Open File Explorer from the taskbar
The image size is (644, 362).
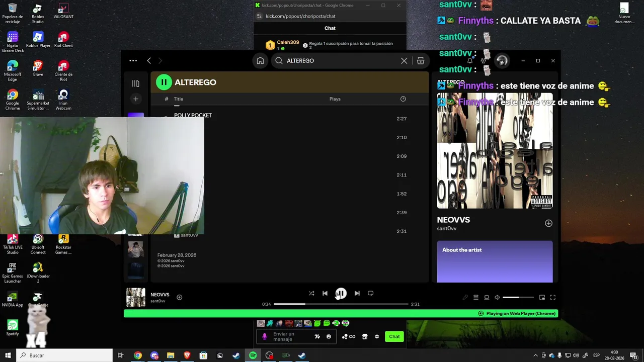[171, 355]
